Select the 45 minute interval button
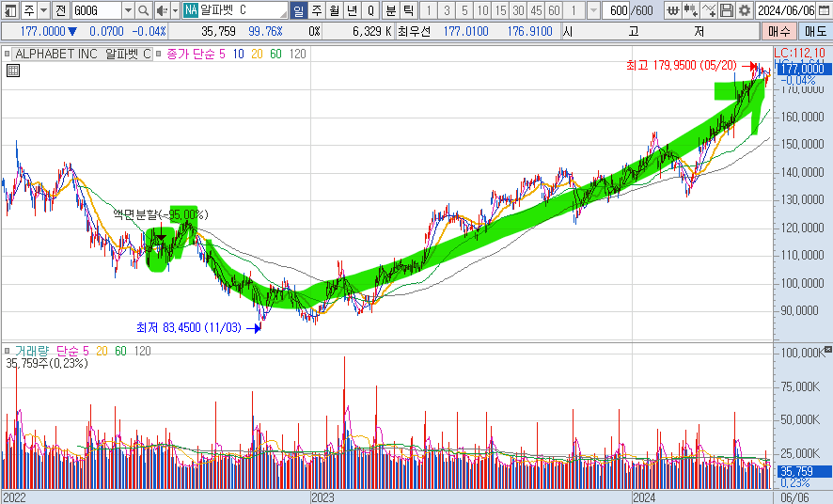This screenshot has height=504, width=833. (x=537, y=10)
